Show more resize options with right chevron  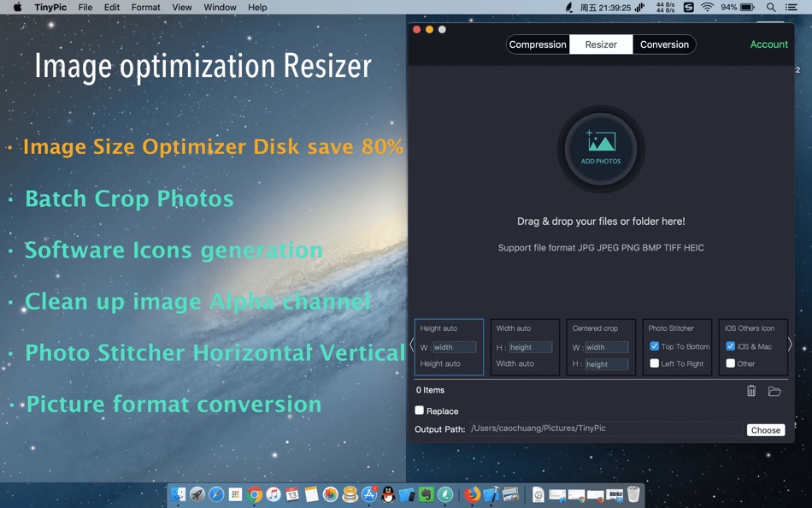coord(790,345)
